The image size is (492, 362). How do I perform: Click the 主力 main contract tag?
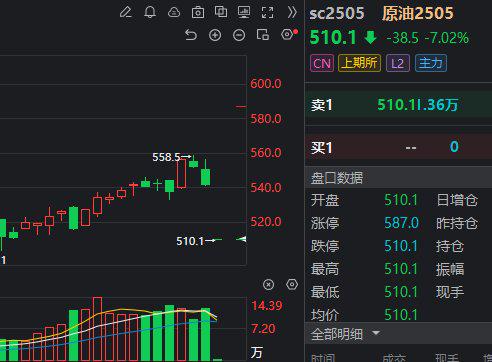click(x=431, y=63)
